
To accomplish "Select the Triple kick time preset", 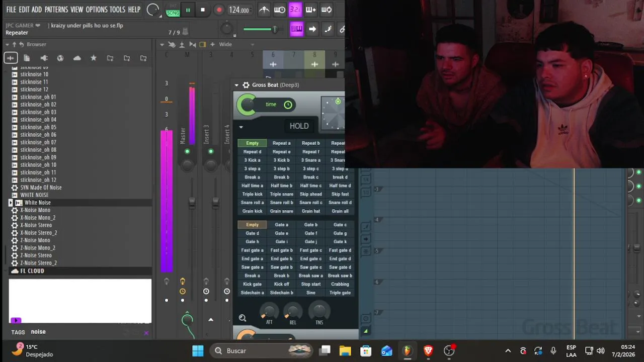I will (252, 194).
